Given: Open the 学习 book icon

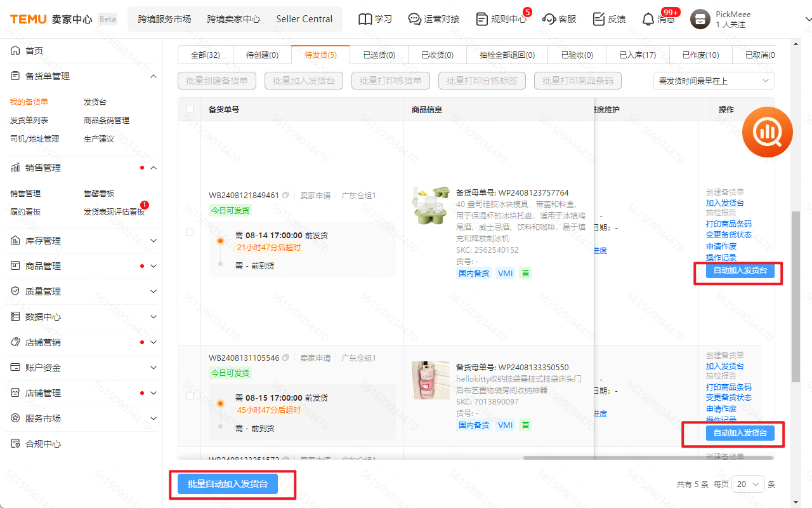Looking at the screenshot, I should (x=365, y=19).
